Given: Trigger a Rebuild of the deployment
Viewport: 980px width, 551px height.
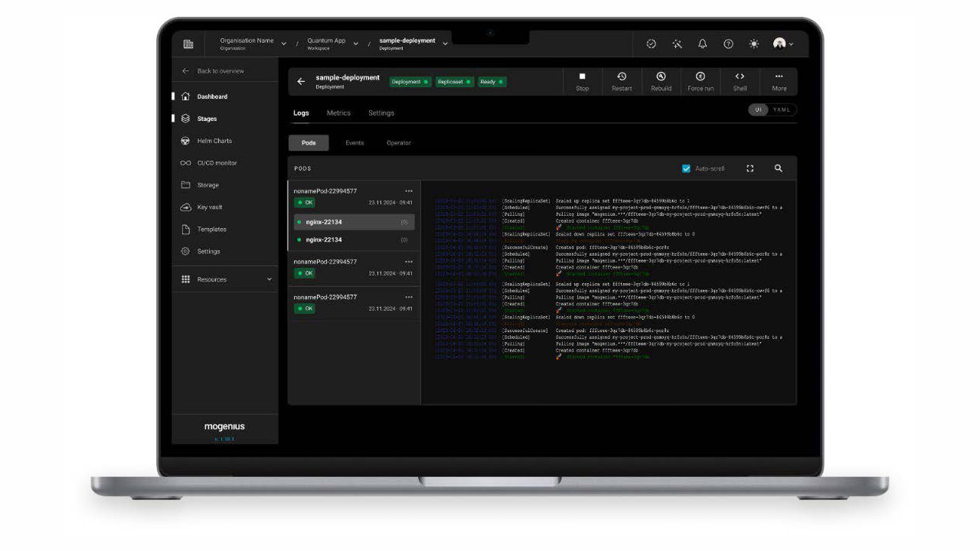Looking at the screenshot, I should (x=660, y=81).
